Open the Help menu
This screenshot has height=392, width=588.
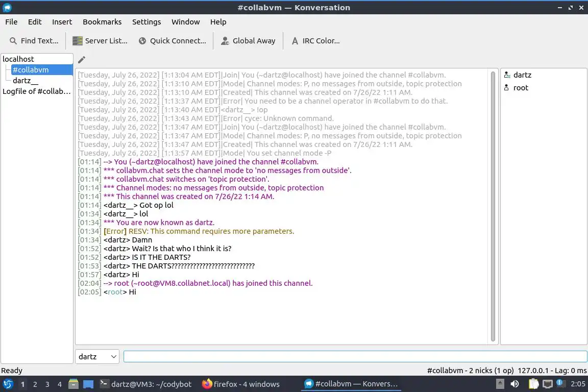(218, 22)
